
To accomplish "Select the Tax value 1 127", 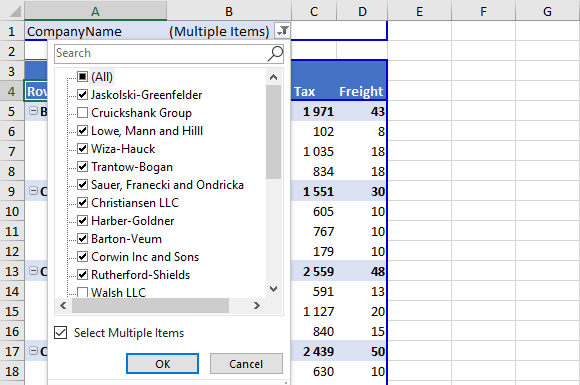I will click(x=314, y=311).
